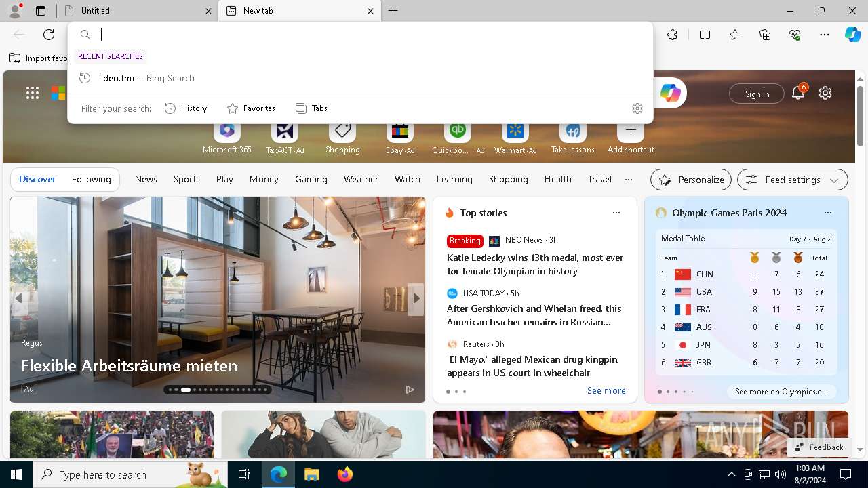
Task: Open Katie Ledecky 13th medal story
Action: tap(535, 264)
